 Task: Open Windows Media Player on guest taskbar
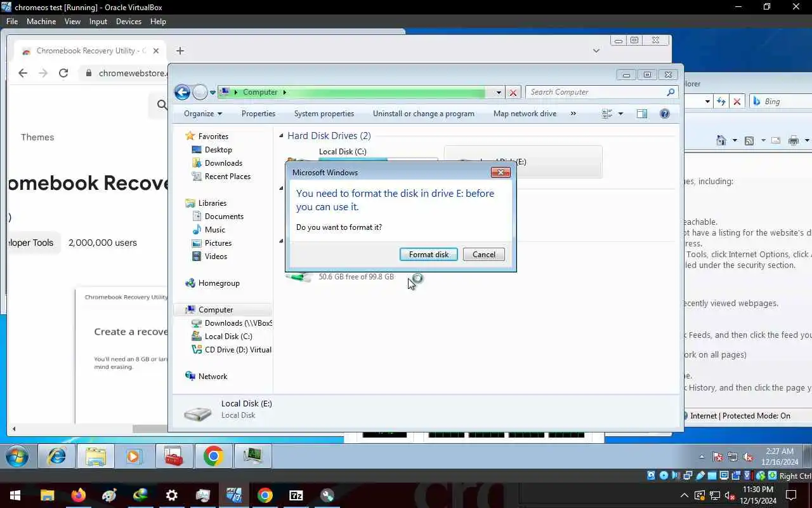134,456
